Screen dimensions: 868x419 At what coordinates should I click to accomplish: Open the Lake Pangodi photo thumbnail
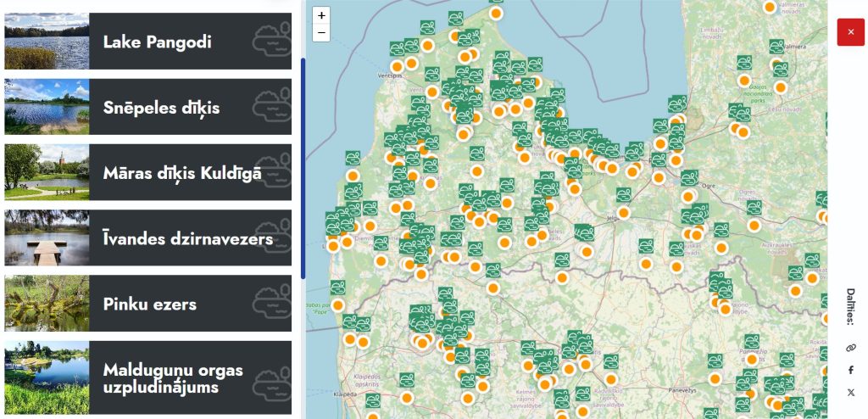[x=47, y=42]
